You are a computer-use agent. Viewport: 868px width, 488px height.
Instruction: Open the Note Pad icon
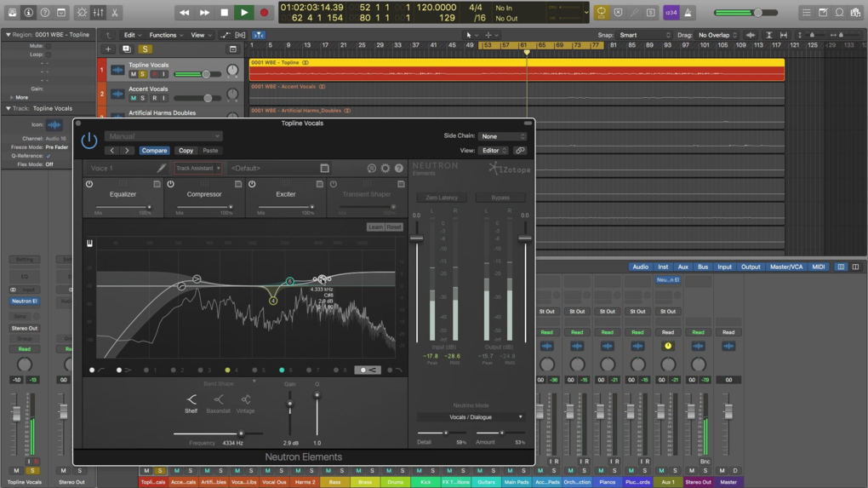coord(823,12)
